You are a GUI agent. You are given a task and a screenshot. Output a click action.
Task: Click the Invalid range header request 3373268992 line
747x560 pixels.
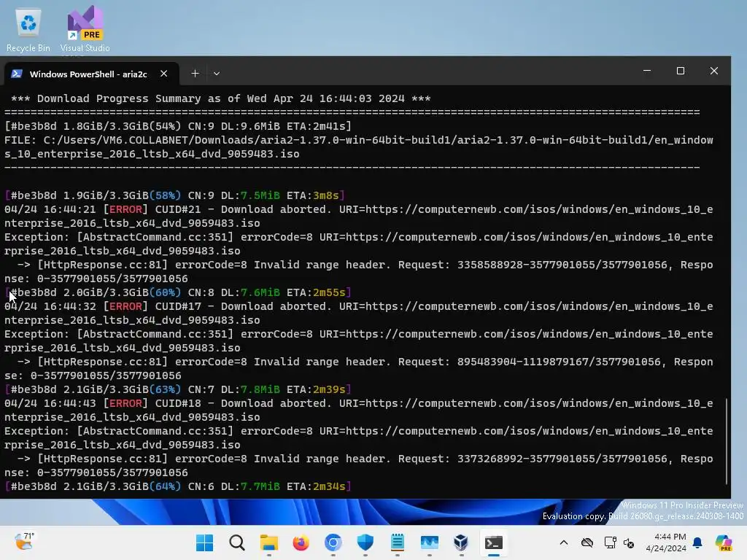click(x=359, y=466)
